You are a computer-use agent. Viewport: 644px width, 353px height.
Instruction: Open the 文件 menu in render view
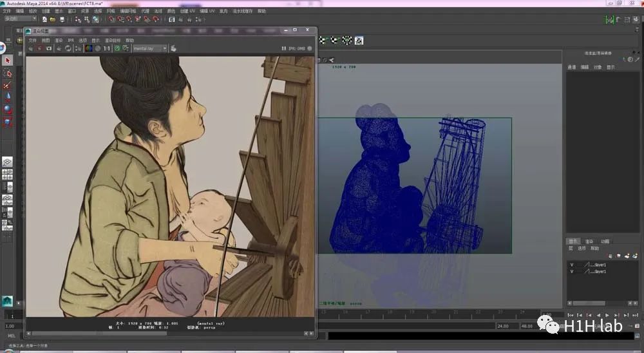pos(32,40)
